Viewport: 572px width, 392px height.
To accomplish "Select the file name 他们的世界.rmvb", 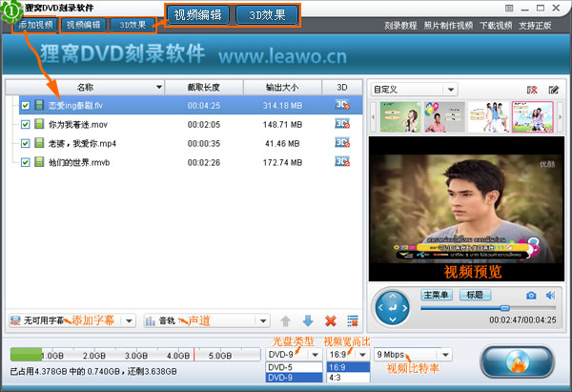I will (79, 162).
